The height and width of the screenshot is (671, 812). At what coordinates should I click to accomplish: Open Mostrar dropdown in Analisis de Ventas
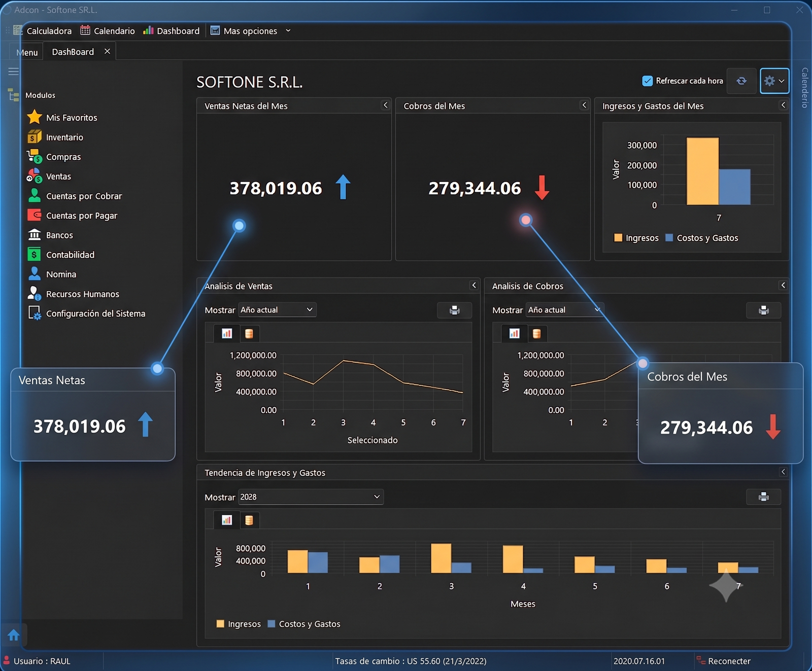(x=277, y=310)
